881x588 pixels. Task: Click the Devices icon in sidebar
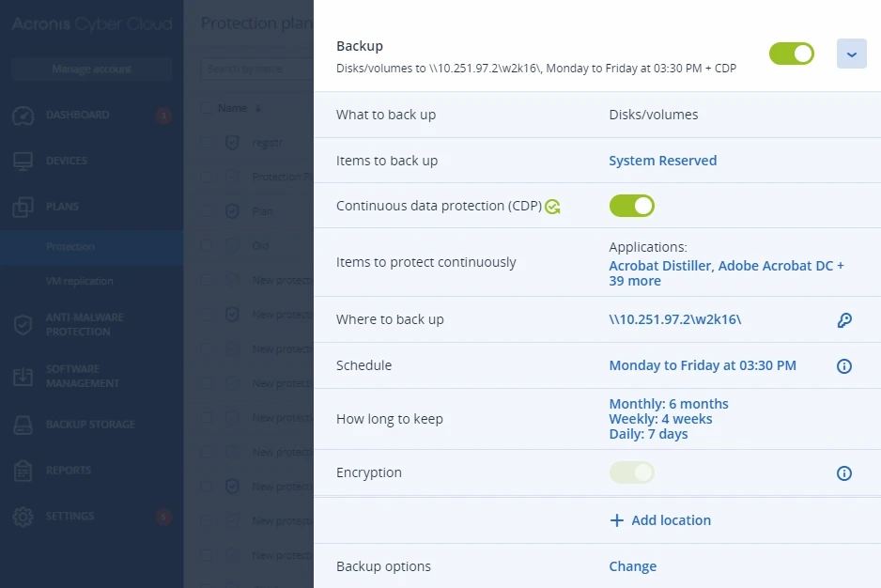click(x=23, y=162)
